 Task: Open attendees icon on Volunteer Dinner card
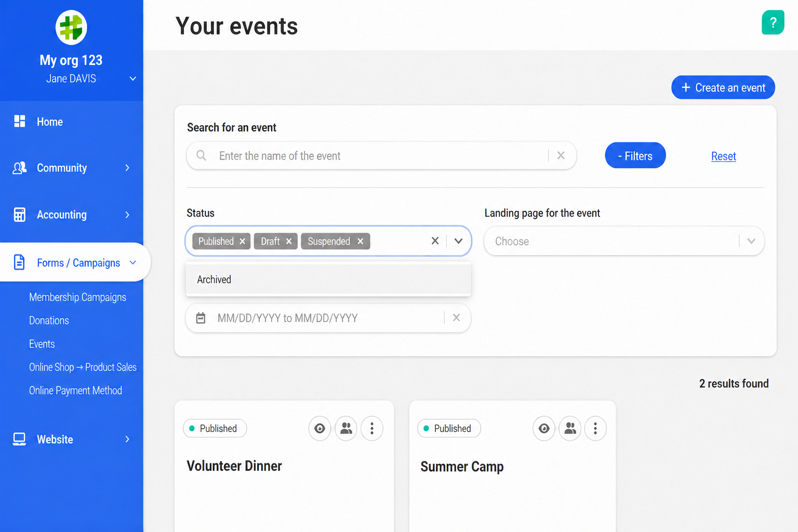point(346,429)
